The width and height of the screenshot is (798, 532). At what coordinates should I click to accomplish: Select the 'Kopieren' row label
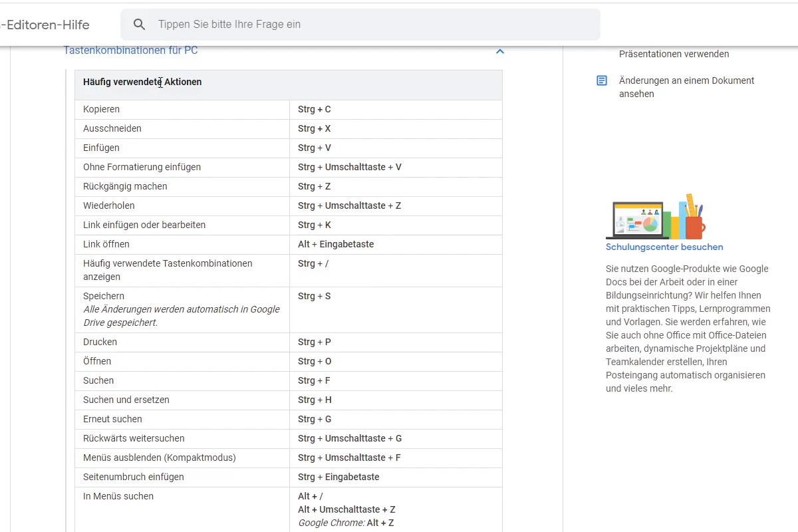click(x=101, y=109)
